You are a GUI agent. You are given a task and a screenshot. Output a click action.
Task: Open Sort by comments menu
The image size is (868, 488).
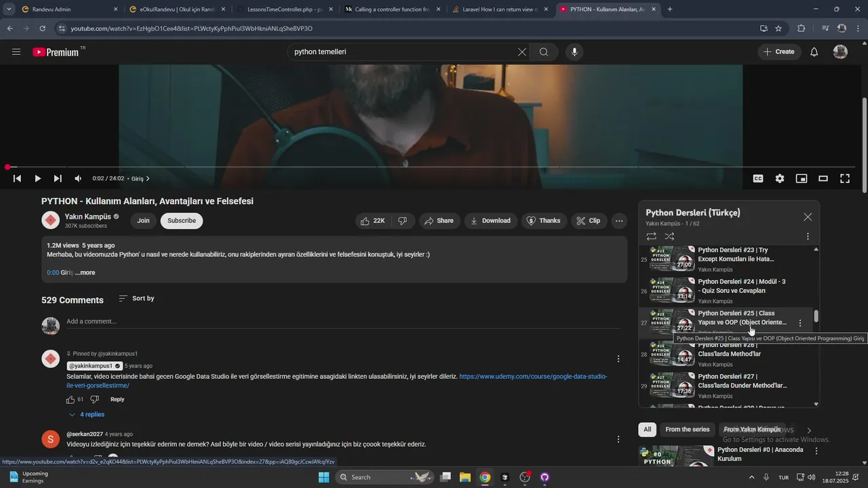click(x=136, y=298)
